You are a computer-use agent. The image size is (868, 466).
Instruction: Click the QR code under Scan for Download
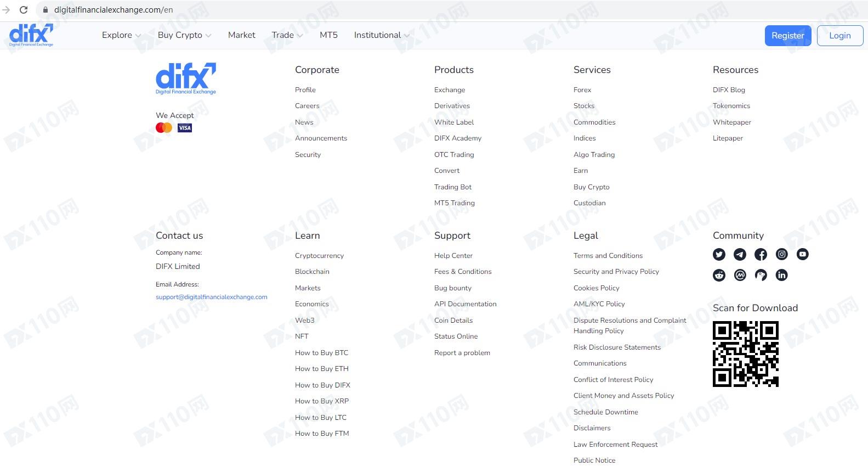click(x=745, y=354)
